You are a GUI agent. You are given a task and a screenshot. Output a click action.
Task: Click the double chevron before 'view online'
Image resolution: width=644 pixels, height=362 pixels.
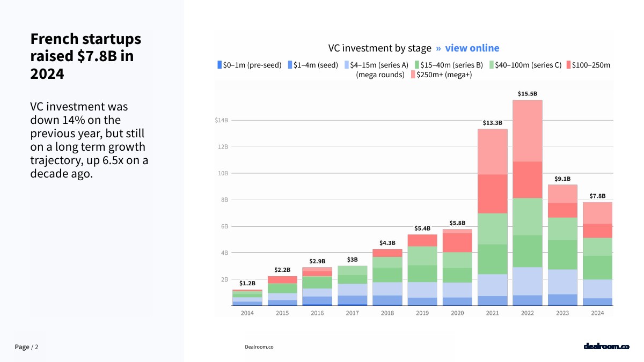click(x=438, y=48)
